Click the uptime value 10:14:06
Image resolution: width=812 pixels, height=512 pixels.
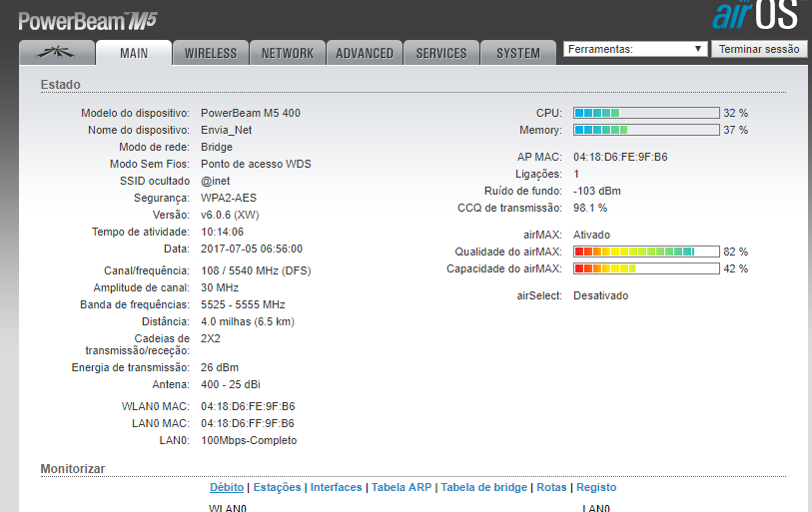coord(222,232)
